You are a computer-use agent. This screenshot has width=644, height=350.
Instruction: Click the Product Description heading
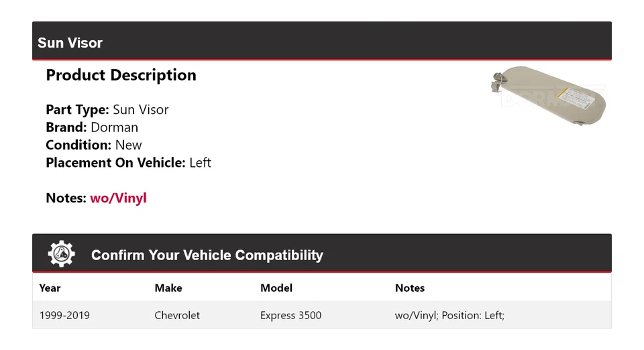click(121, 75)
